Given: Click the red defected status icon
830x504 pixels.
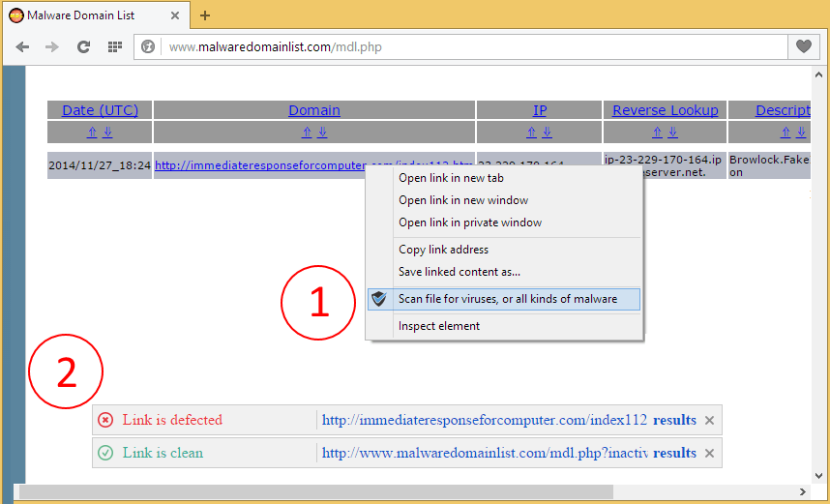Looking at the screenshot, I should point(105,421).
